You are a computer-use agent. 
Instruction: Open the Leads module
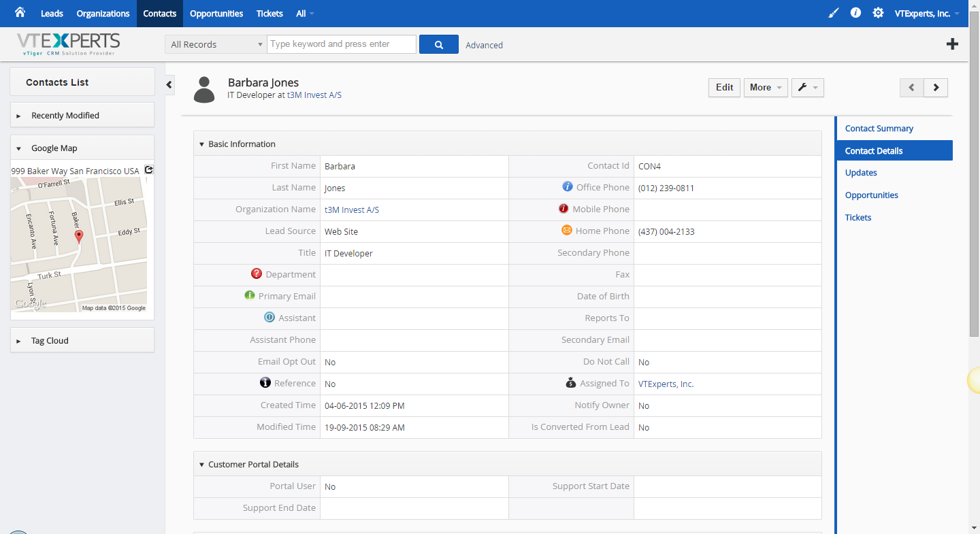pos(52,14)
